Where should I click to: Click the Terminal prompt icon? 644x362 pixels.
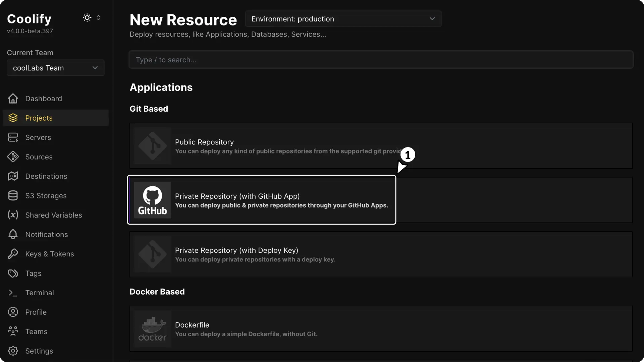click(13, 293)
